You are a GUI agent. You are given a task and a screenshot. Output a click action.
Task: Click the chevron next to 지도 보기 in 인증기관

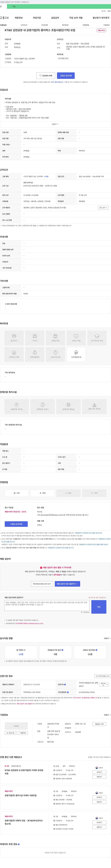[107, 684]
